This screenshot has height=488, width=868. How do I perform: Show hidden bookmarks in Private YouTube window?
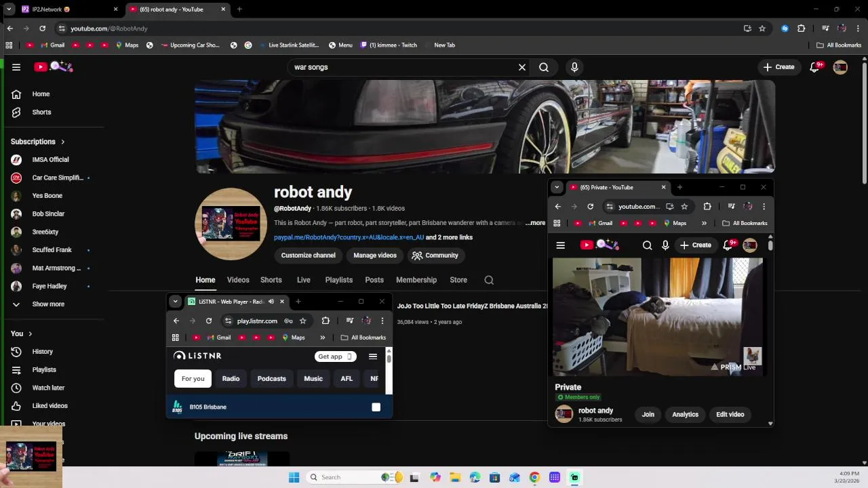(x=704, y=223)
